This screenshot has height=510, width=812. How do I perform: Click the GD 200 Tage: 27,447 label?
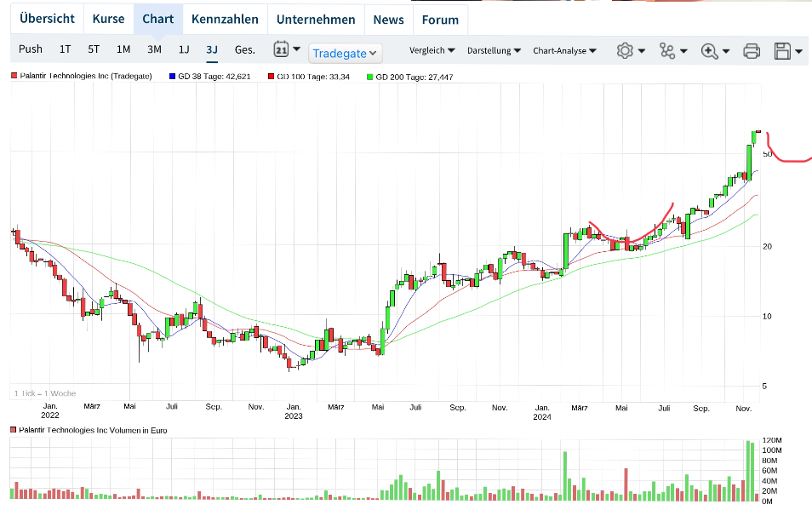415,77
